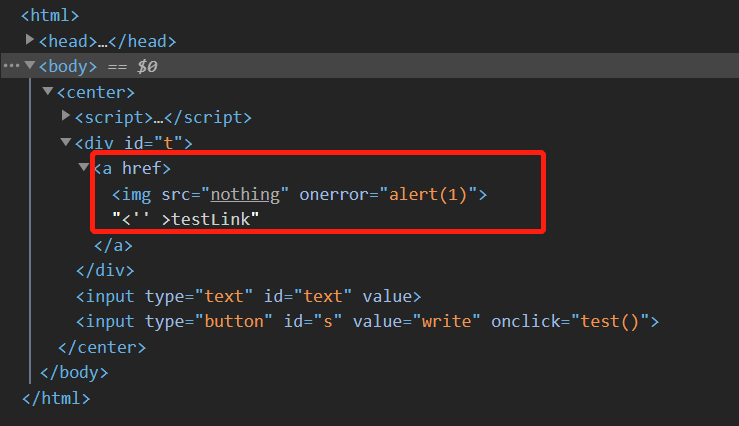Select the closing a tag
The height and width of the screenshot is (426, 739).
coord(113,246)
